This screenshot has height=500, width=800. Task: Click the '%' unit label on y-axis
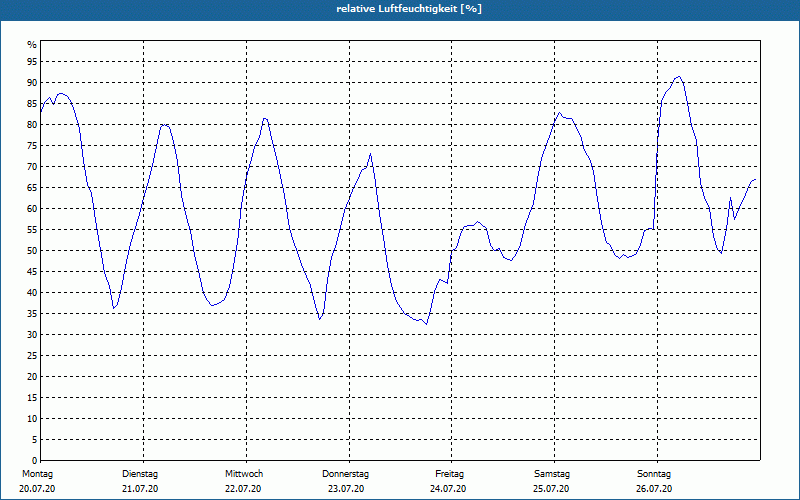32,45
